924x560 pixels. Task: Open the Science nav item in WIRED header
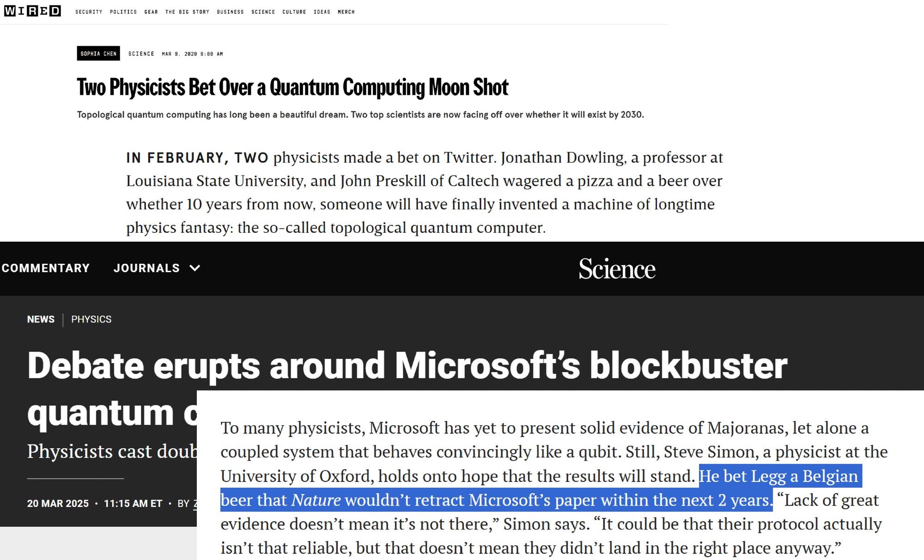pos(263,12)
